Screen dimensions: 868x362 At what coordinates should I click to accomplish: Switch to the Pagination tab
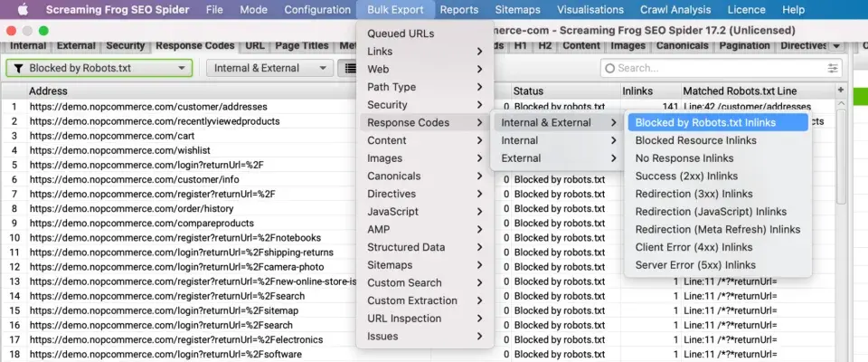744,46
